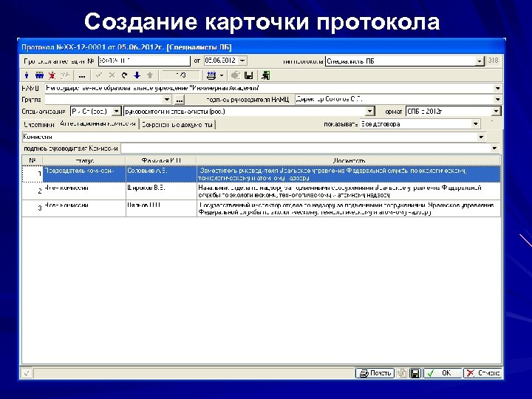This screenshot has width=532, height=399.
Task: Click the name Широков В.Е. in row 2
Action: point(146,188)
